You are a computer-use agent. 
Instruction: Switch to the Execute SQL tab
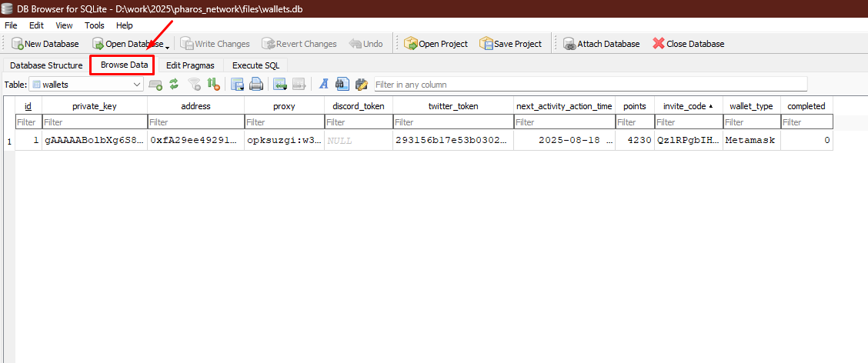click(x=255, y=65)
